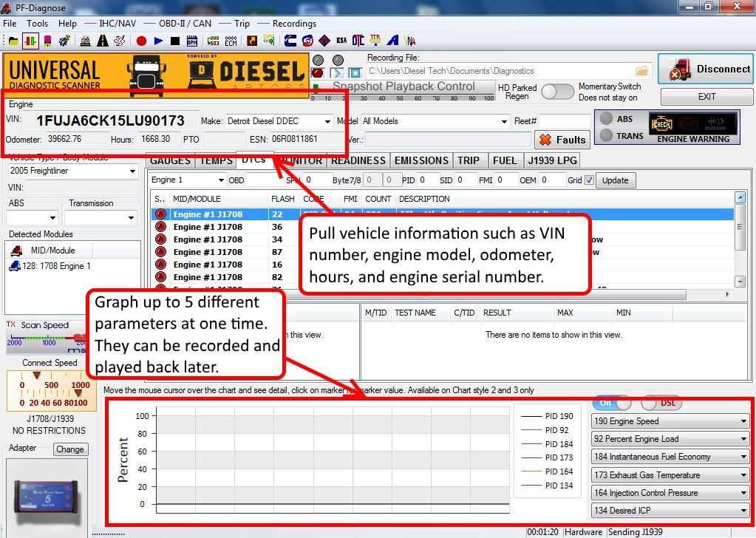
Task: Click the ESA toolbar icon
Action: [x=341, y=41]
